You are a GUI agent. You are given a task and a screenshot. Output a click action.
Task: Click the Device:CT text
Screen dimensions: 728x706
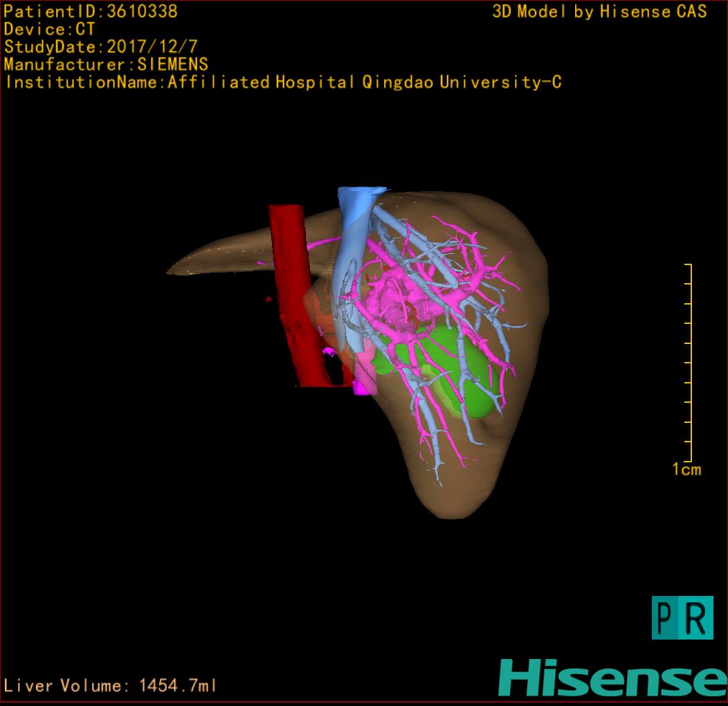pos(49,29)
